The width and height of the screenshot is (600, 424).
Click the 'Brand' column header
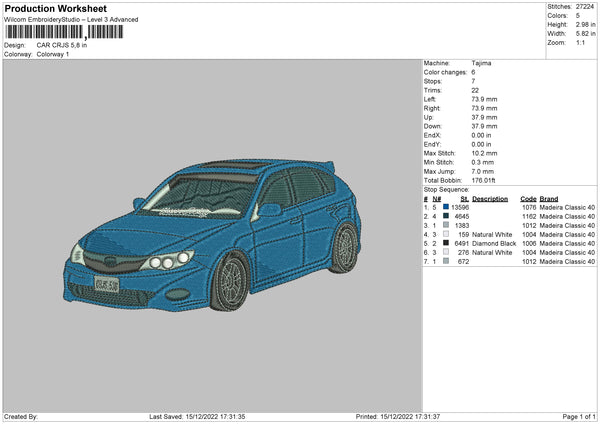[549, 199]
